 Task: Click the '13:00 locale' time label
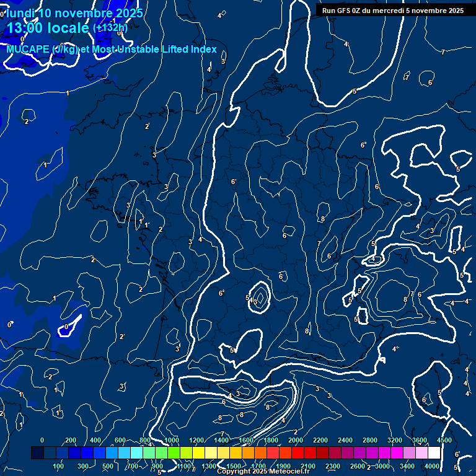coord(48,28)
